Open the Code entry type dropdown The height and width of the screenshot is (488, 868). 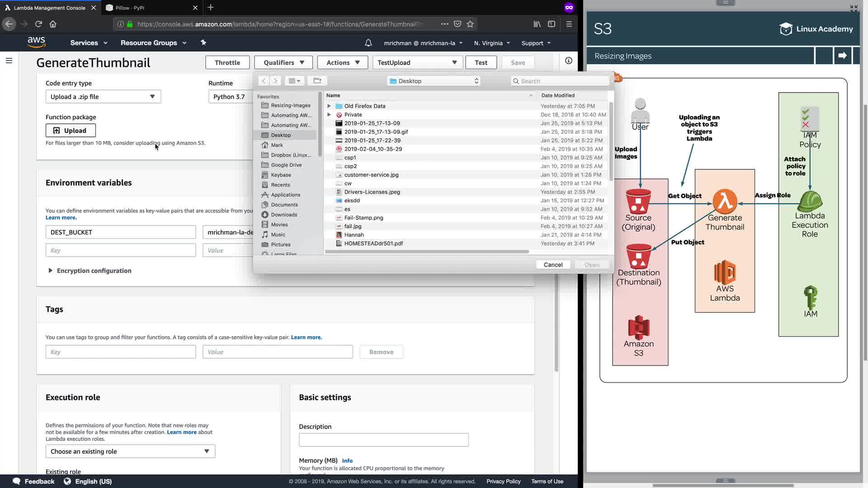tap(103, 97)
